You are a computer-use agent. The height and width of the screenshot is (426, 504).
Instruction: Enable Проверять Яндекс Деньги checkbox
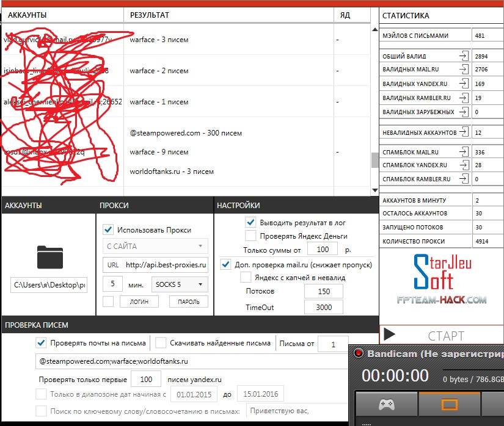(250, 236)
